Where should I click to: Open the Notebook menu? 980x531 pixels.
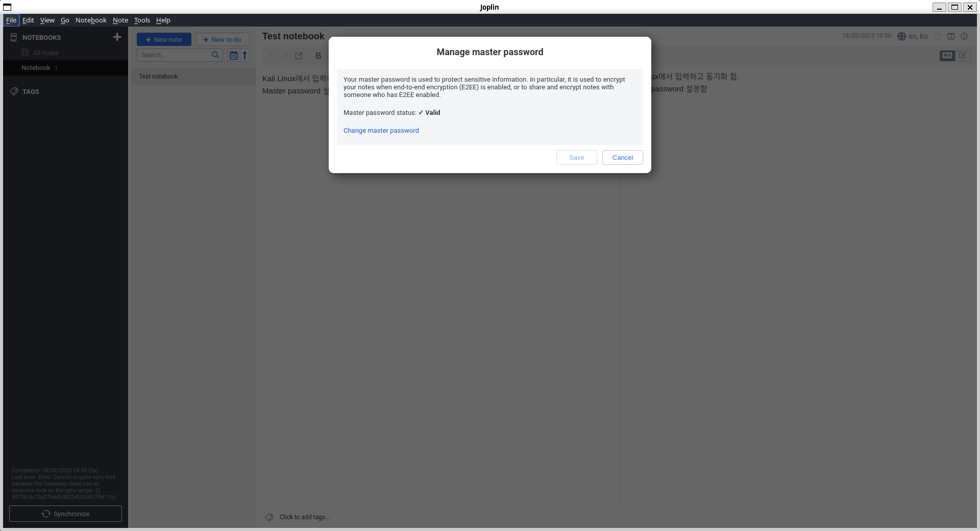[91, 20]
